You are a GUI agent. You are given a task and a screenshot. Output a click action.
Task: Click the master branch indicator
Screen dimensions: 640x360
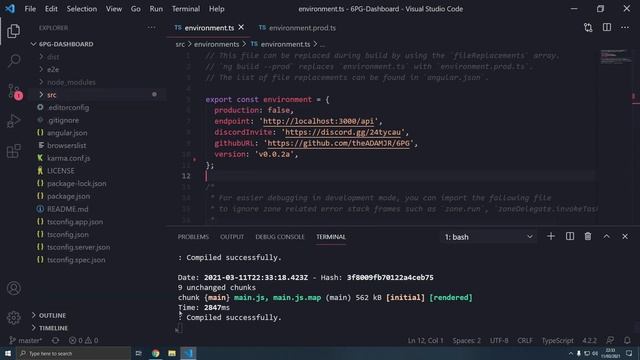pyautogui.click(x=25, y=340)
